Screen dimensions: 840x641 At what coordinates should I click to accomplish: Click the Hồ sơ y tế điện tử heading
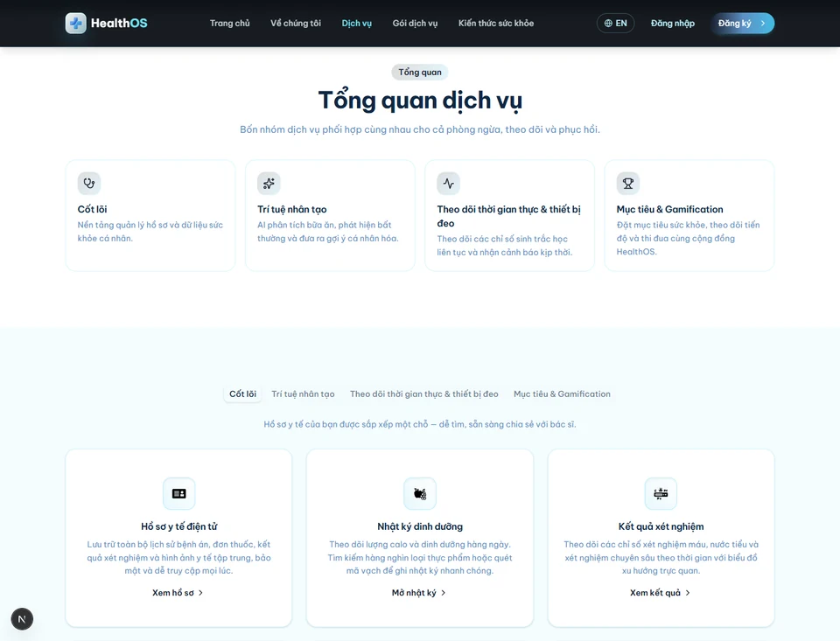pyautogui.click(x=178, y=526)
